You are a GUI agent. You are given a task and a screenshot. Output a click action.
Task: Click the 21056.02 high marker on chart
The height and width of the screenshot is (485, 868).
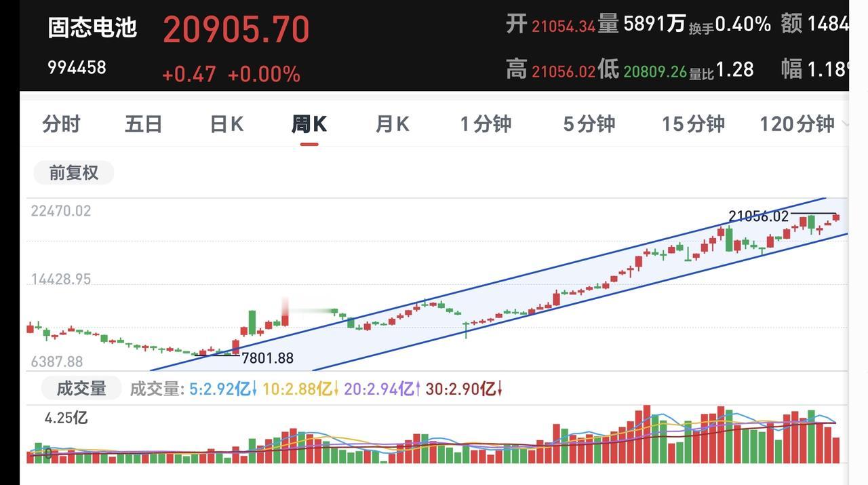point(759,216)
